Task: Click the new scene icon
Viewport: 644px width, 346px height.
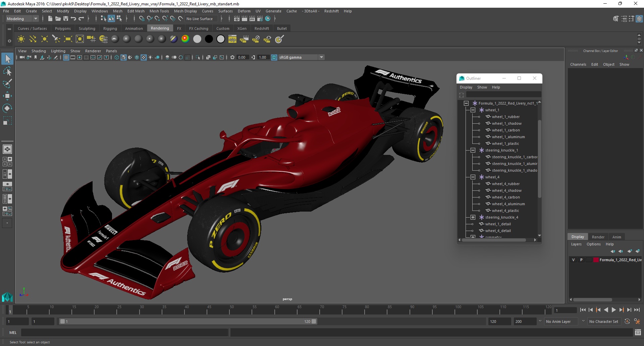Action: point(50,19)
